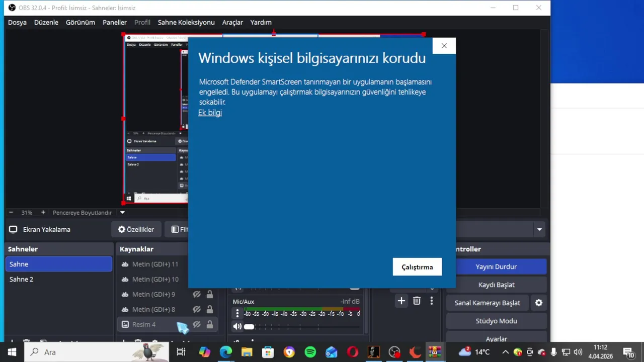Open the Paneller menu
The image size is (644, 362).
(115, 22)
